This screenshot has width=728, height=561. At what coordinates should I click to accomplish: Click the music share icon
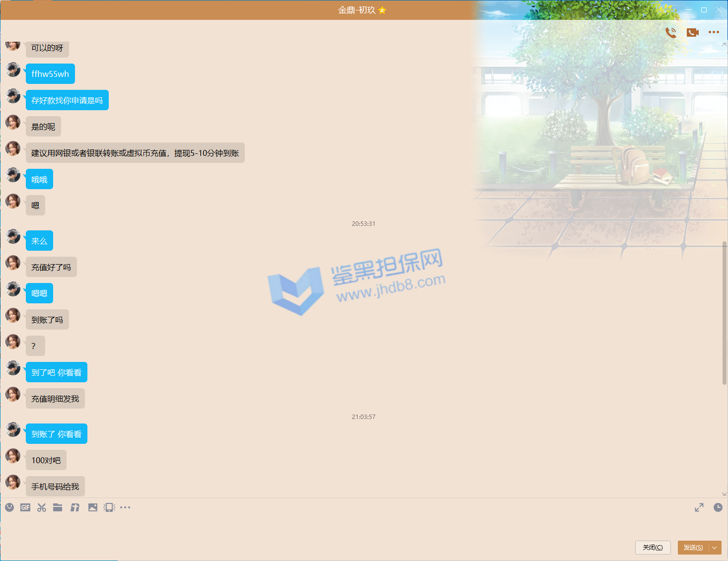75,507
